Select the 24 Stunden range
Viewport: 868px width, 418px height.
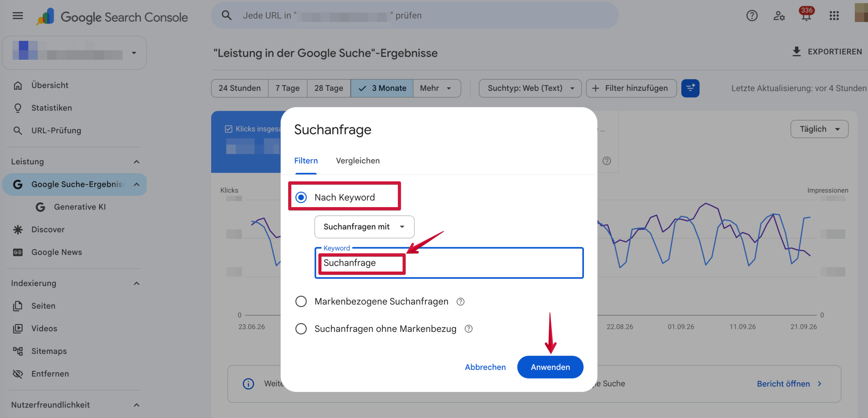coord(240,88)
